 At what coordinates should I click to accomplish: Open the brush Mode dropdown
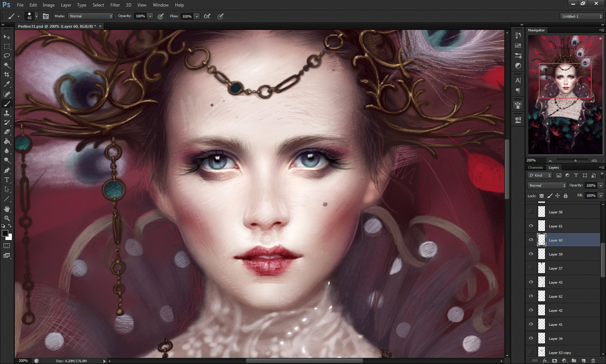(91, 16)
